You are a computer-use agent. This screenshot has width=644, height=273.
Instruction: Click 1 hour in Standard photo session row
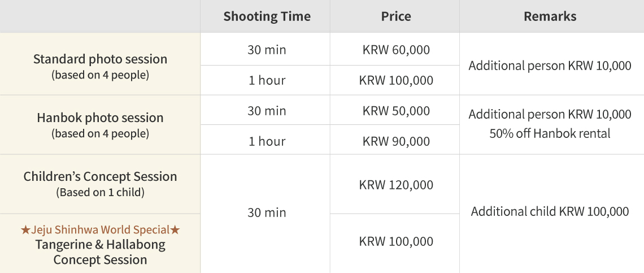click(267, 80)
